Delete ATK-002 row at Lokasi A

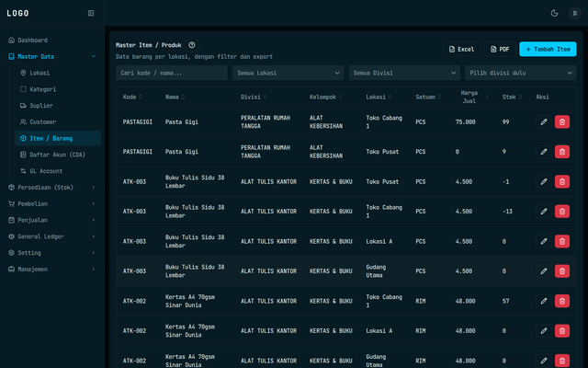click(x=561, y=331)
